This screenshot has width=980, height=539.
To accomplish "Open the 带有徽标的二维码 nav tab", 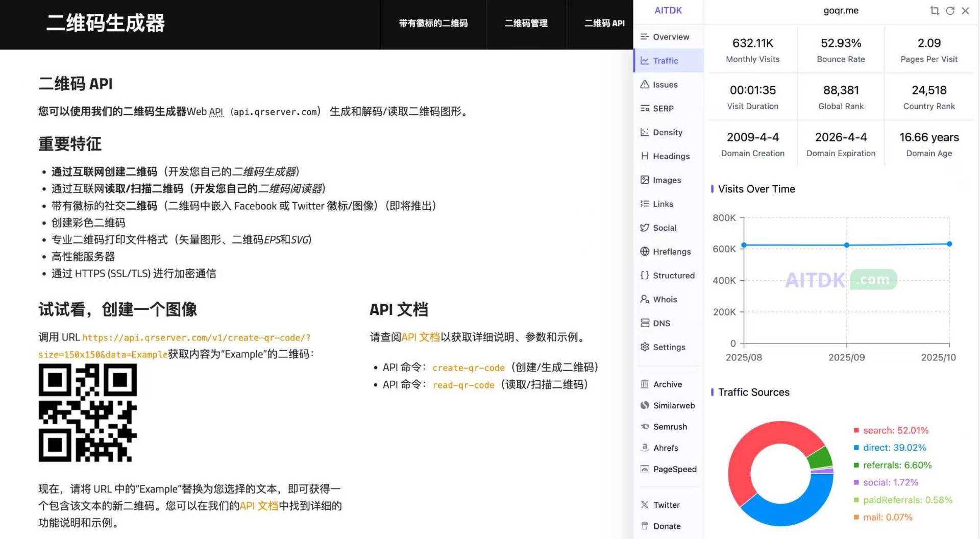I will point(433,23).
